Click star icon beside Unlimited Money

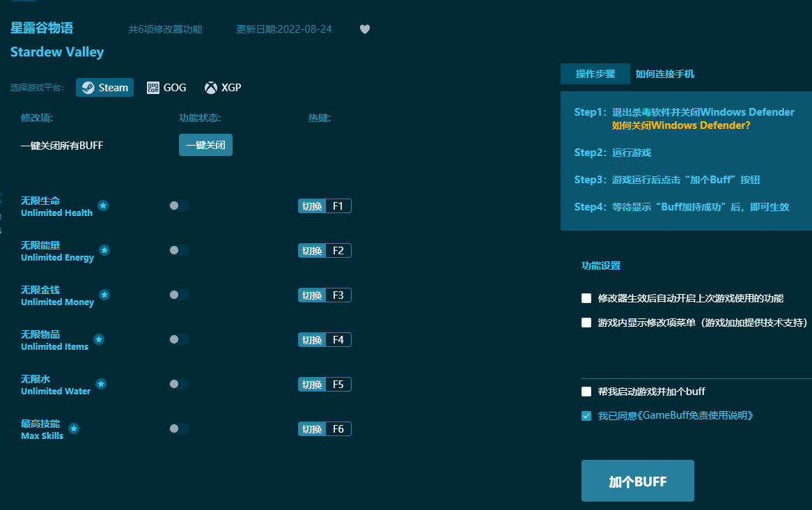(x=104, y=295)
